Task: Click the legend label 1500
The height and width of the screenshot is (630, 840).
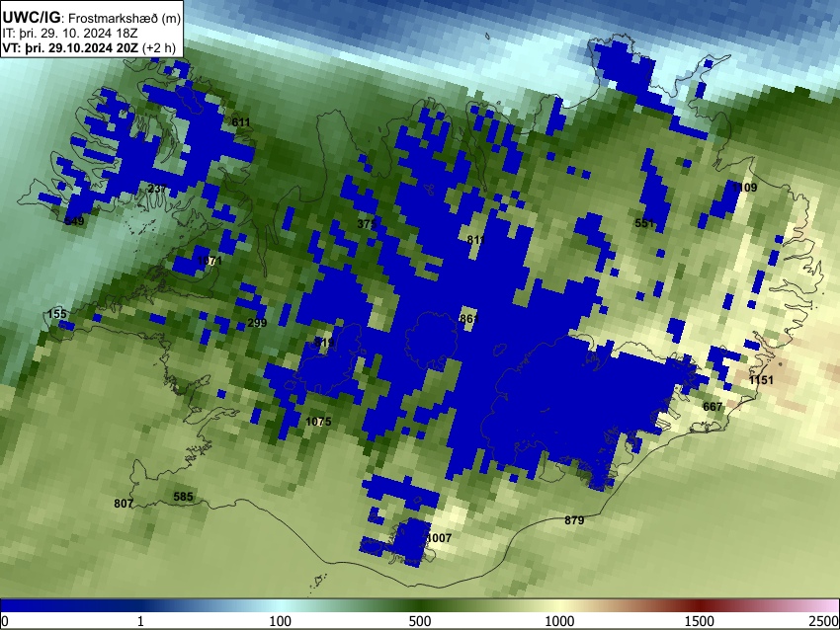Action: [x=700, y=621]
